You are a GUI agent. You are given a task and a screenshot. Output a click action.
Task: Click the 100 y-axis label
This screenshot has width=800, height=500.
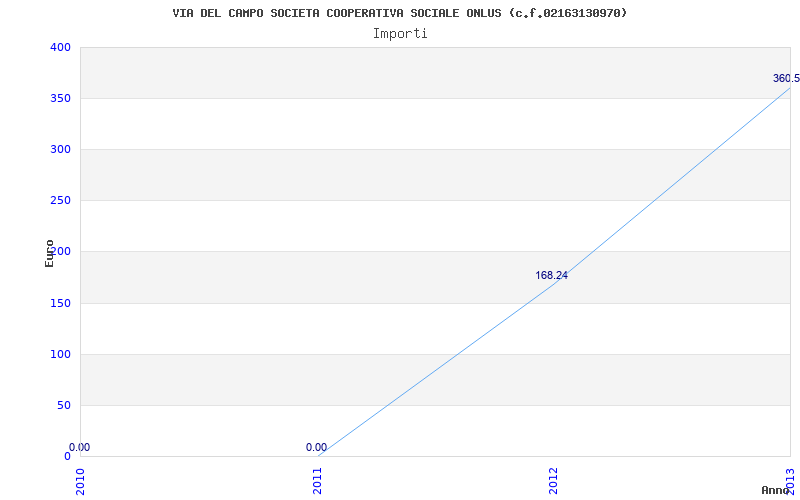click(60, 355)
